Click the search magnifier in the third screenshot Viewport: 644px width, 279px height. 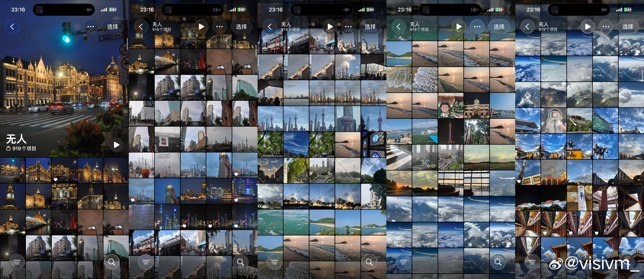coord(369,262)
